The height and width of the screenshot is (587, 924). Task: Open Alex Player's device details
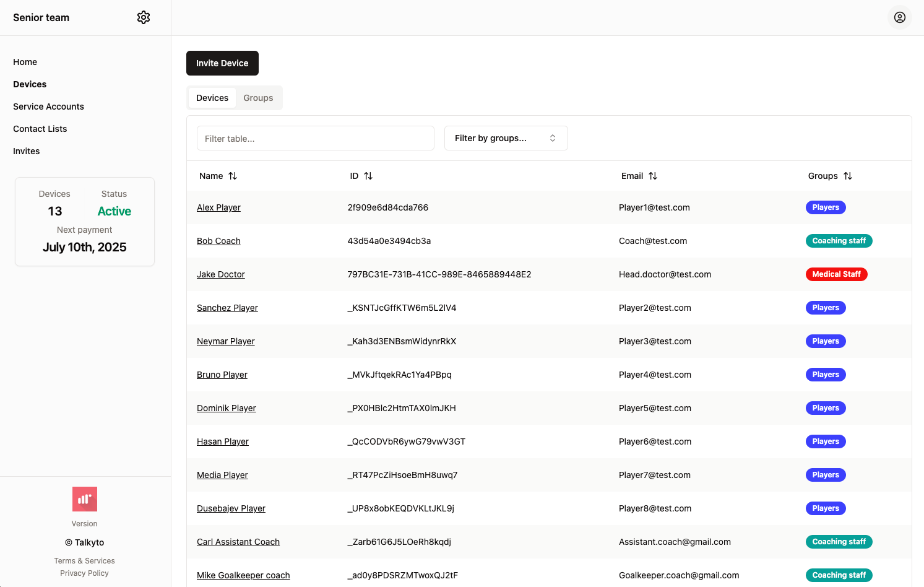218,207
